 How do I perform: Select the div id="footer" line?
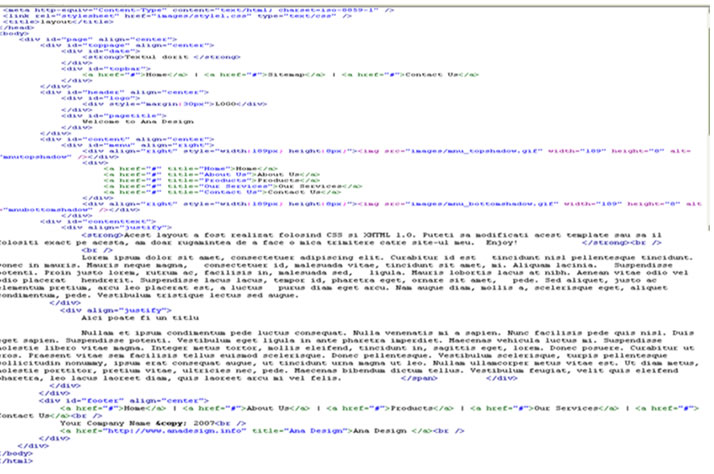(123, 401)
